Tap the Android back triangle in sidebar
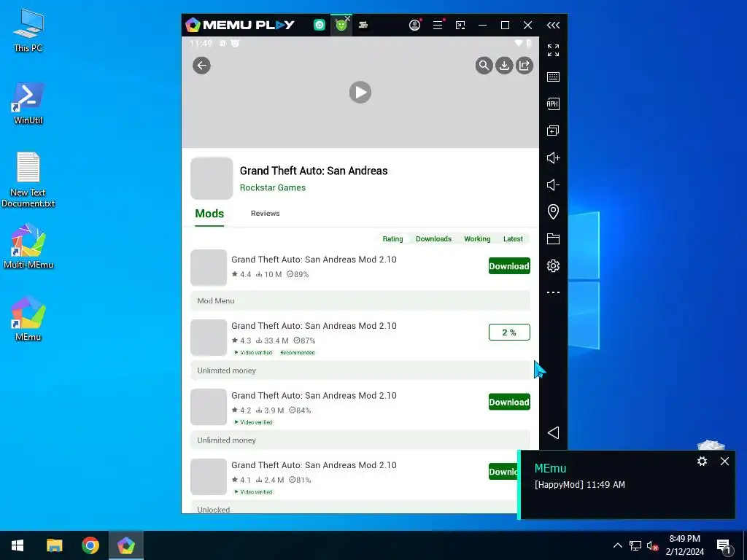Image resolution: width=747 pixels, height=560 pixels. coord(553,432)
